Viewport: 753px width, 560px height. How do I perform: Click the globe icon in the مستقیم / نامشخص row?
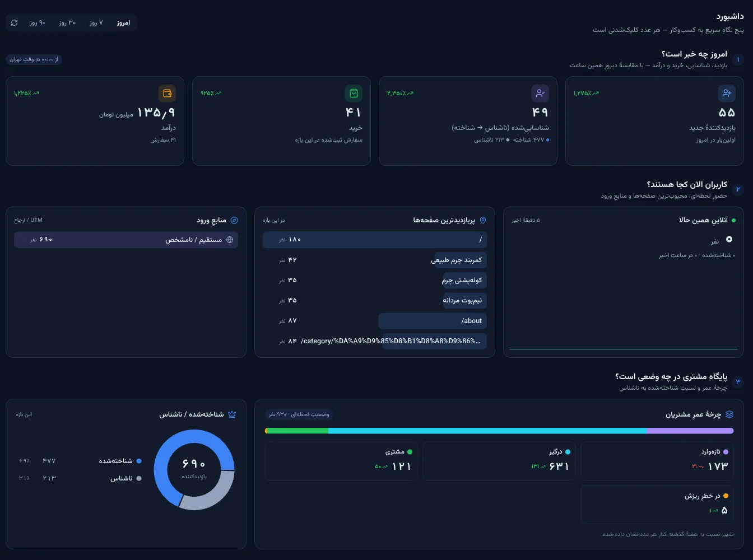pos(230,240)
